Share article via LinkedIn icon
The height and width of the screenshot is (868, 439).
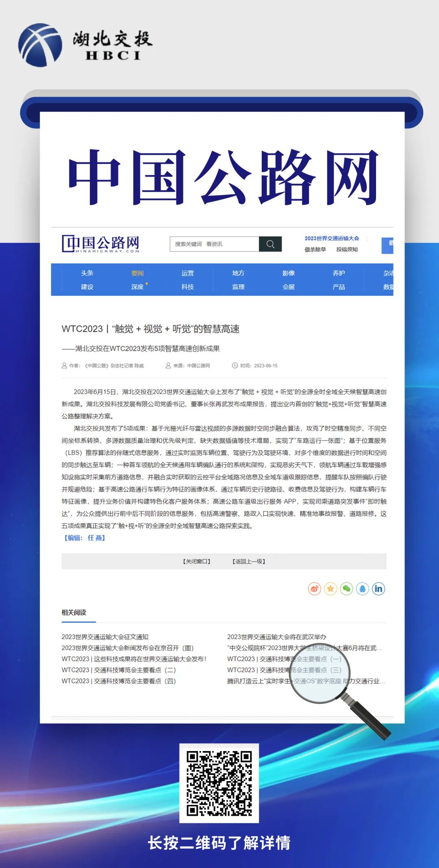click(x=378, y=588)
